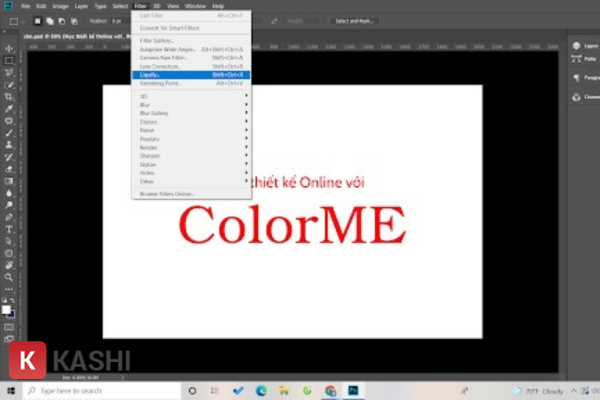600x400 pixels.
Task: Choose Convert for Smart Filters
Action: tap(191, 28)
